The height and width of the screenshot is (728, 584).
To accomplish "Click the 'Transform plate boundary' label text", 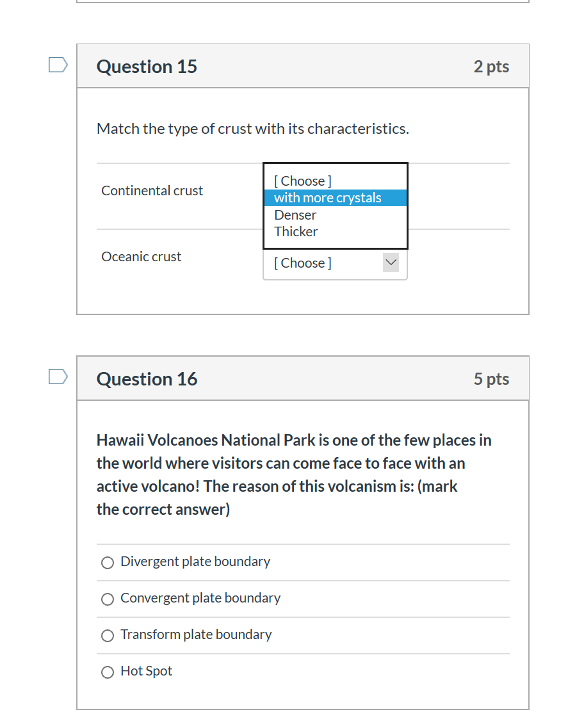I will click(x=196, y=635).
